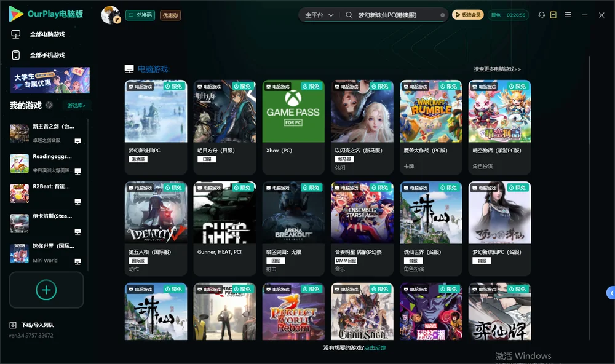Click the search magnifier icon

coord(349,15)
